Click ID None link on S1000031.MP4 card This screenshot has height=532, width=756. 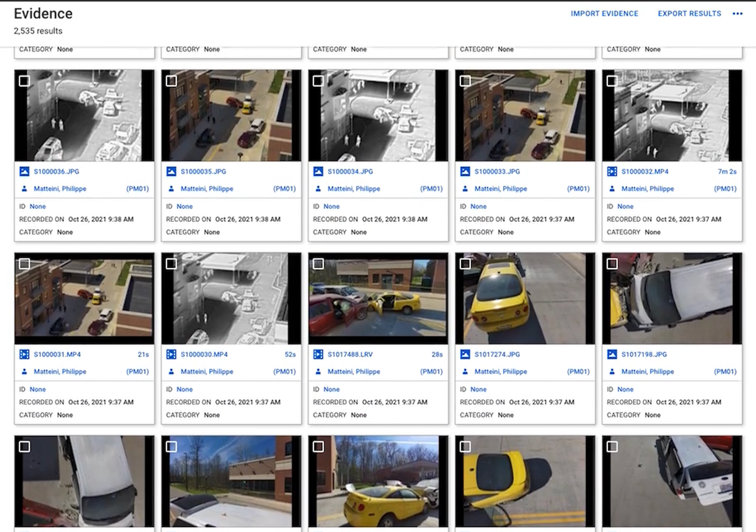point(38,389)
